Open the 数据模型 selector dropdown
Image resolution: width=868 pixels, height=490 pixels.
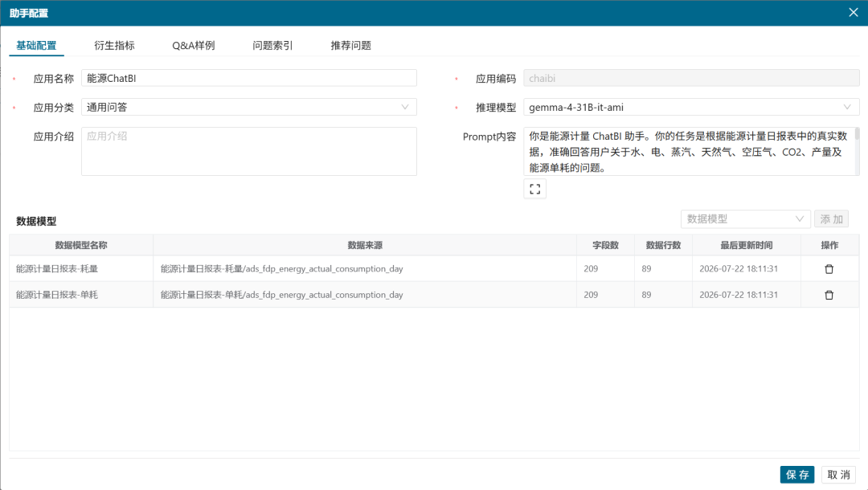click(746, 219)
